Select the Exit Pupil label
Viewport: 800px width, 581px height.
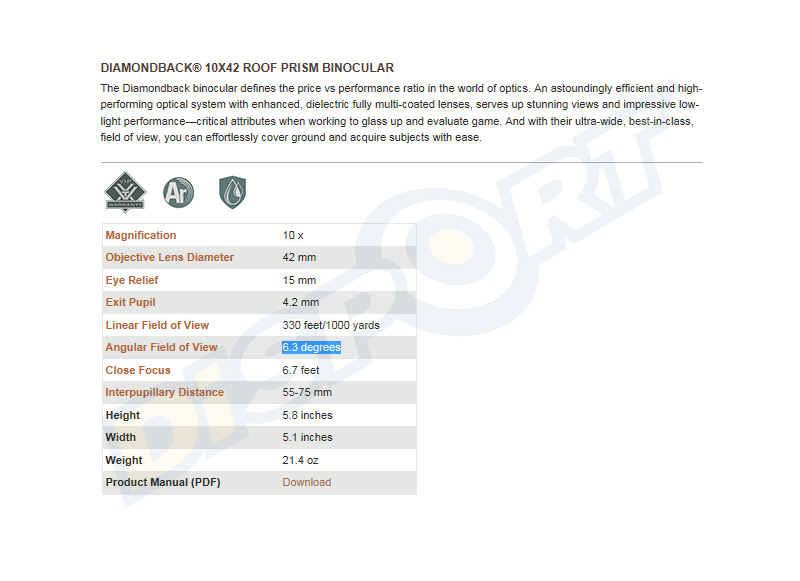130,302
